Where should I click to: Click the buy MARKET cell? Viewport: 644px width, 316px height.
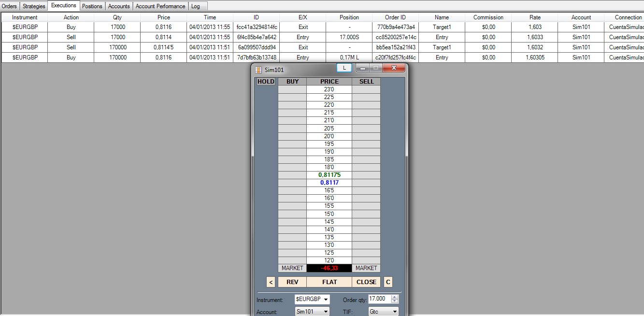(292, 268)
